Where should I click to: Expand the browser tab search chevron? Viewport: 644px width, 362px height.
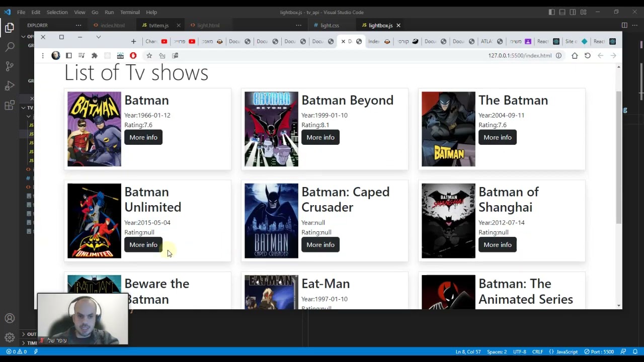pyautogui.click(x=99, y=37)
